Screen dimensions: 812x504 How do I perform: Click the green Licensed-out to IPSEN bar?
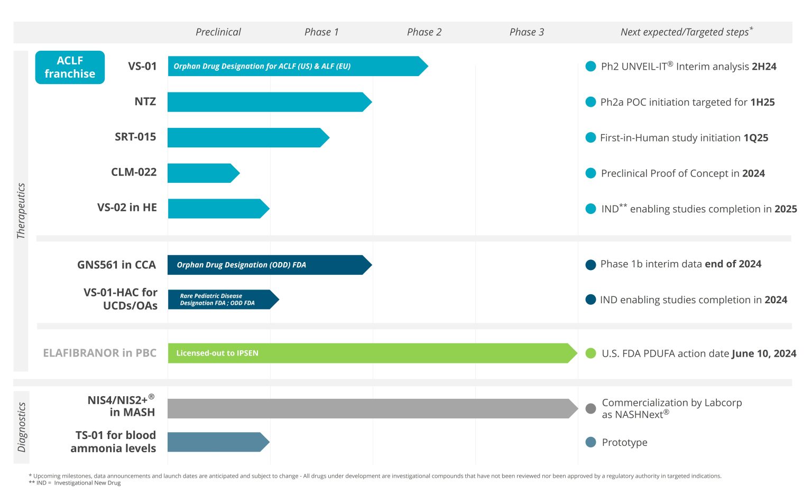click(x=370, y=353)
